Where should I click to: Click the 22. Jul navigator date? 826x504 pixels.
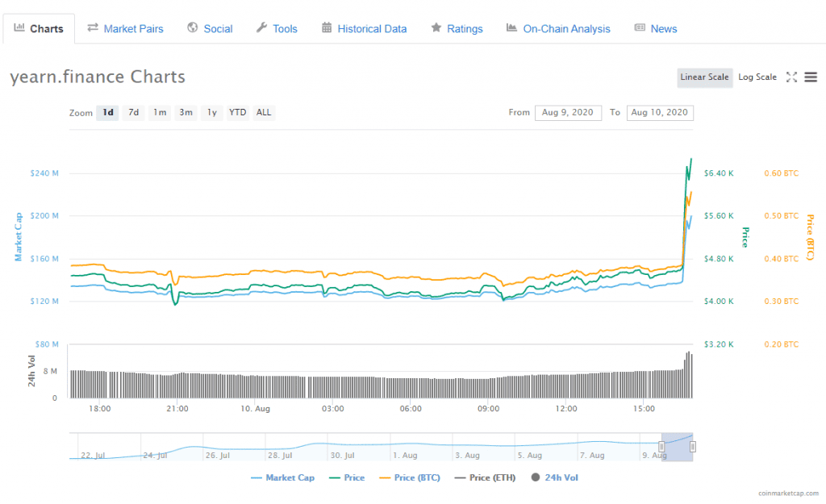click(93, 455)
